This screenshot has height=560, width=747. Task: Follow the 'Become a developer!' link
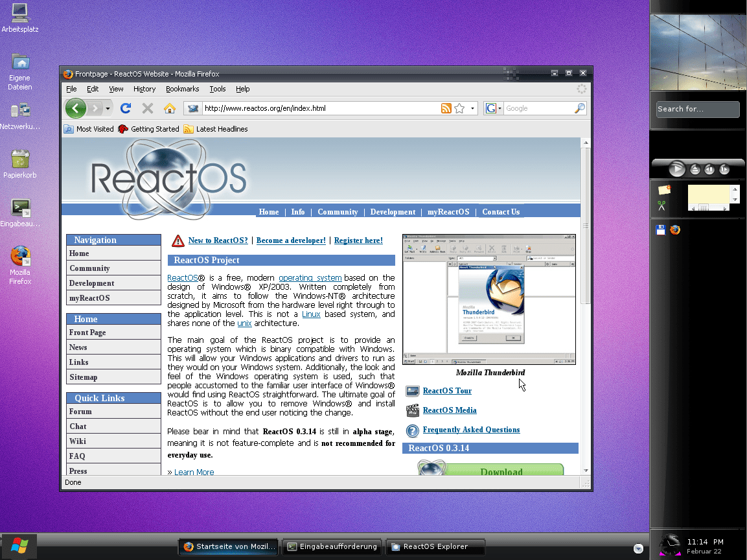[x=291, y=240]
